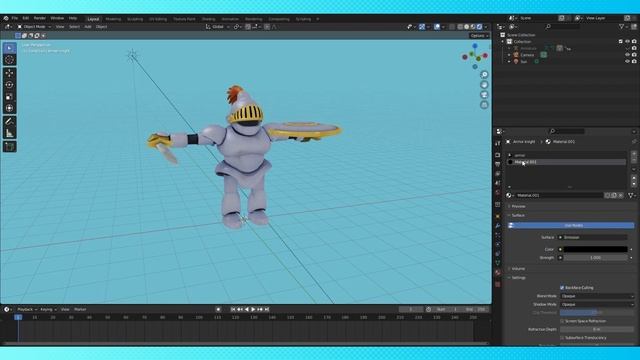Viewport: 640px width, 360px height.
Task: Open the timeline Playback menu
Action: 27,310
